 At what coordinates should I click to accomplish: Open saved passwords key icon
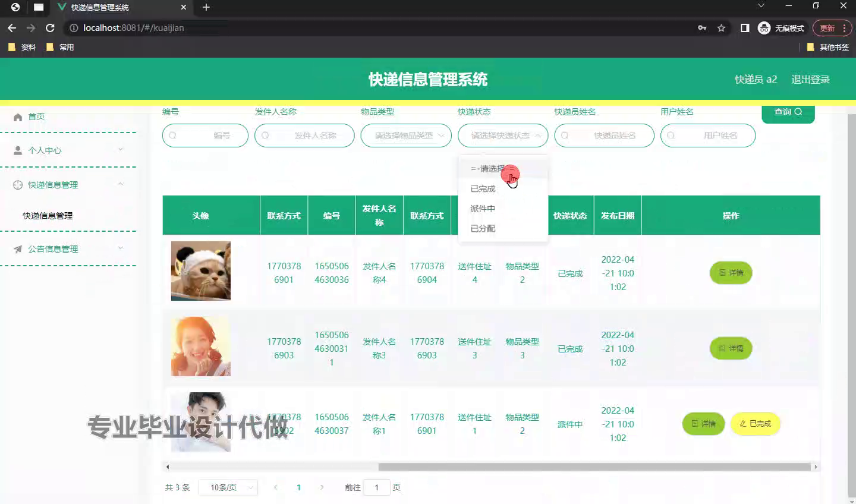[x=702, y=28]
